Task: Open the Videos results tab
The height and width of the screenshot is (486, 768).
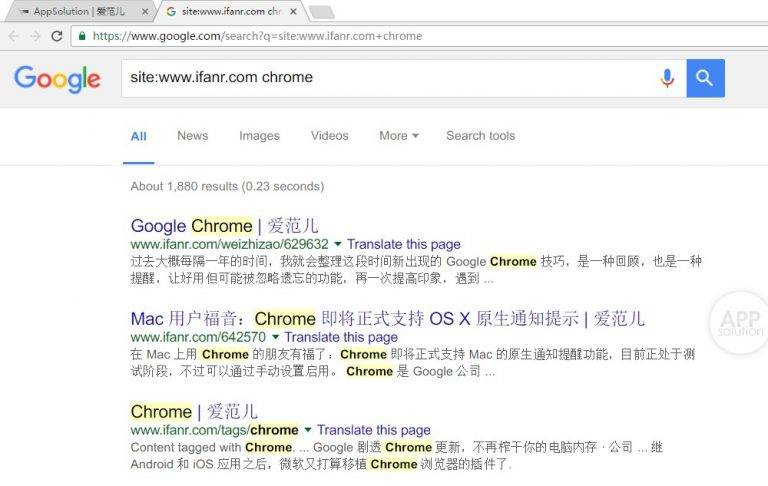Action: coord(330,136)
